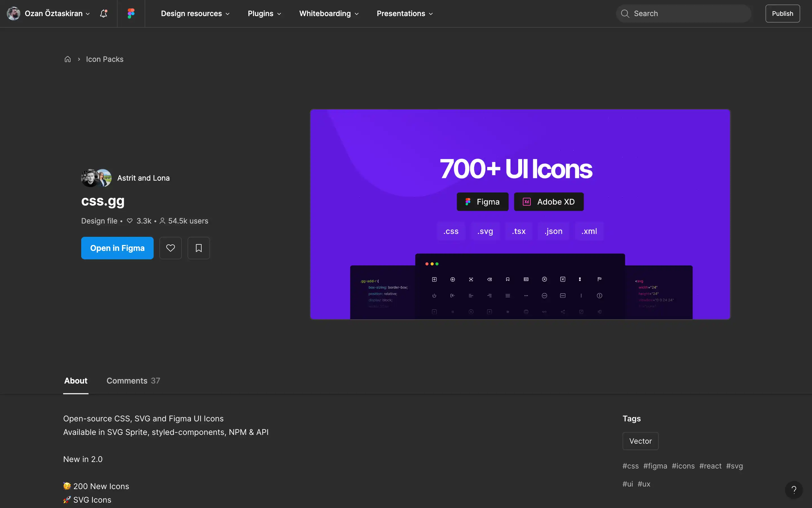Image resolution: width=812 pixels, height=508 pixels.
Task: Click Open in Figma
Action: pos(118,248)
